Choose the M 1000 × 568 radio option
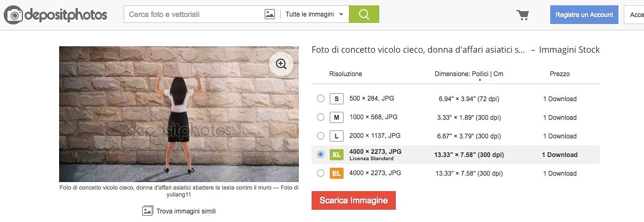 (x=320, y=117)
